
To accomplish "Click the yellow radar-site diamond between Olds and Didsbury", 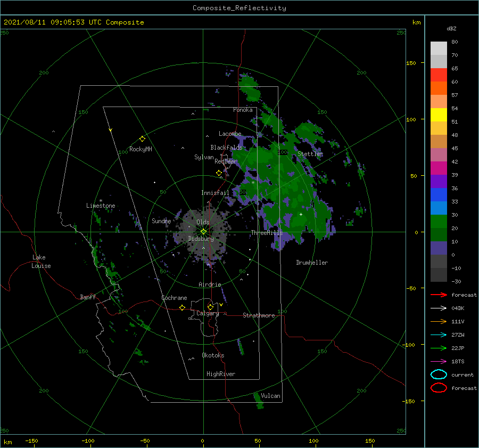I will tap(203, 232).
